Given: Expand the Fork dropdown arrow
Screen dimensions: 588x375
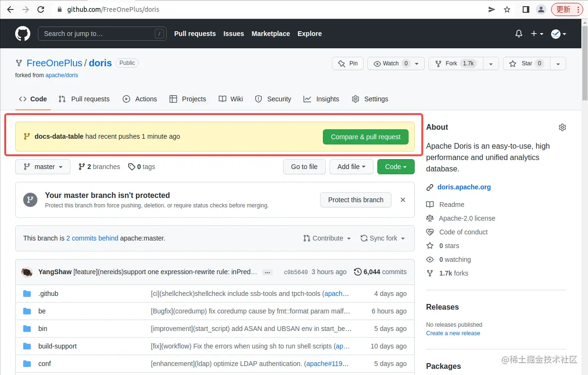Looking at the screenshot, I should [x=491, y=63].
